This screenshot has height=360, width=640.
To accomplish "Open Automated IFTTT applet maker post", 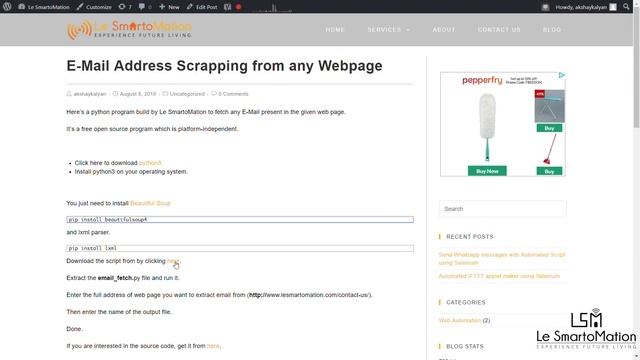I will (499, 276).
